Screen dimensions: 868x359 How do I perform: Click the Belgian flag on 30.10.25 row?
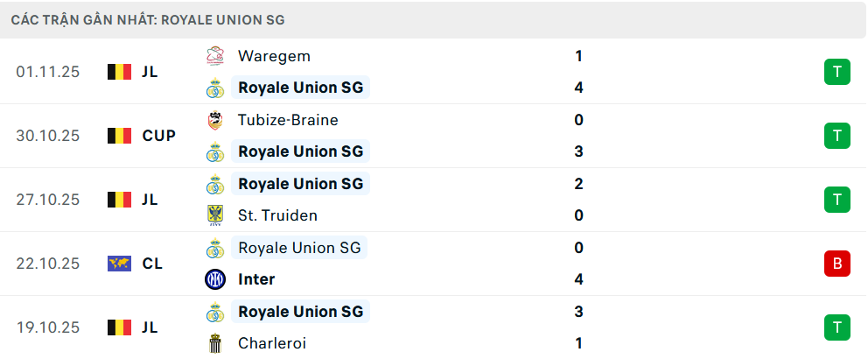[x=119, y=136]
